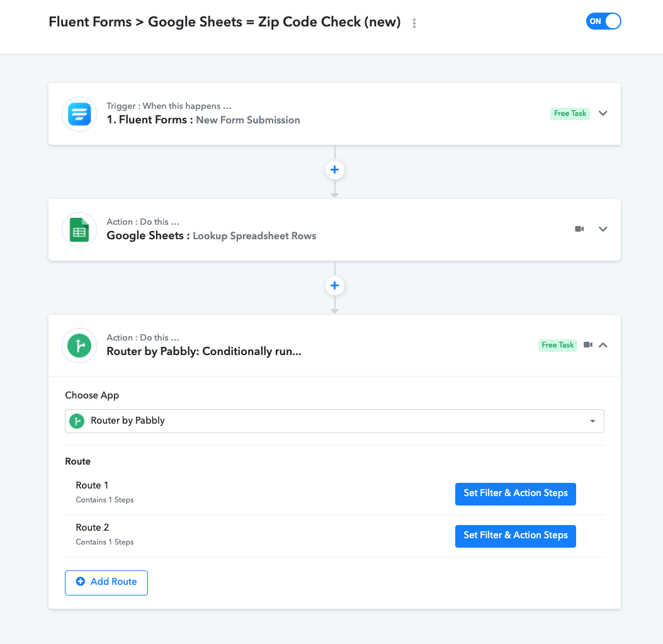
Task: Click the green Router by Pabbly icon
Action: tap(79, 346)
